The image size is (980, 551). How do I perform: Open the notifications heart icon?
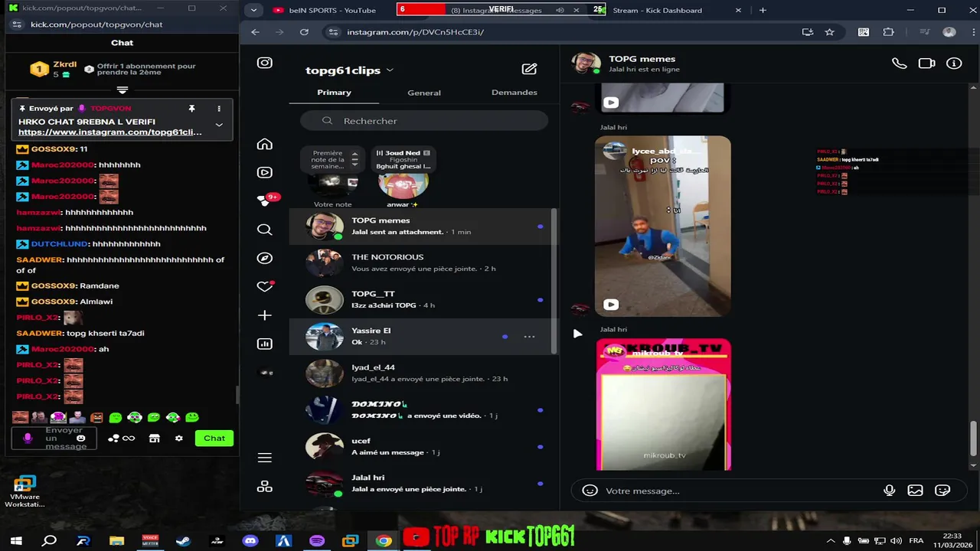coord(265,286)
